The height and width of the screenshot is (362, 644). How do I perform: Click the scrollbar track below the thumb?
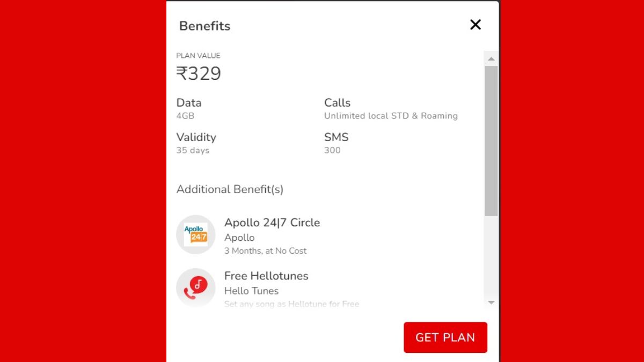491,256
